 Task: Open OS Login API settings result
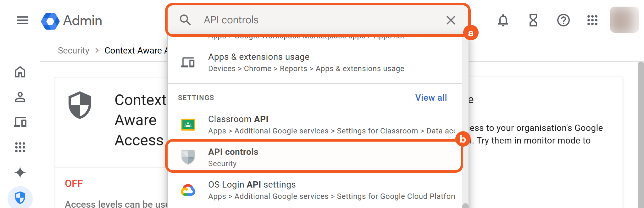pyautogui.click(x=314, y=190)
